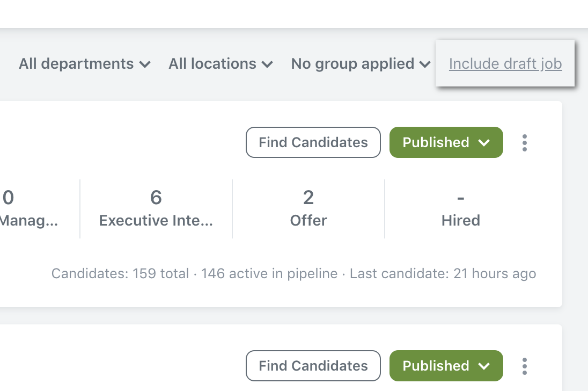Screen dimensions: 588x391
Task: Select the Executive Inte... stage with 6 candidates
Action: point(156,208)
